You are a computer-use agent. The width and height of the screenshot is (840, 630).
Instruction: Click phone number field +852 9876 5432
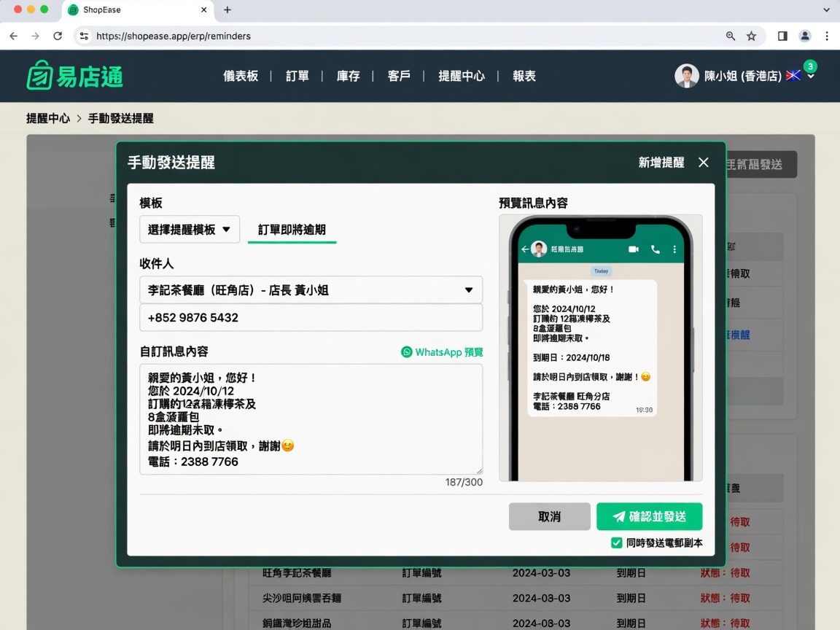point(311,318)
